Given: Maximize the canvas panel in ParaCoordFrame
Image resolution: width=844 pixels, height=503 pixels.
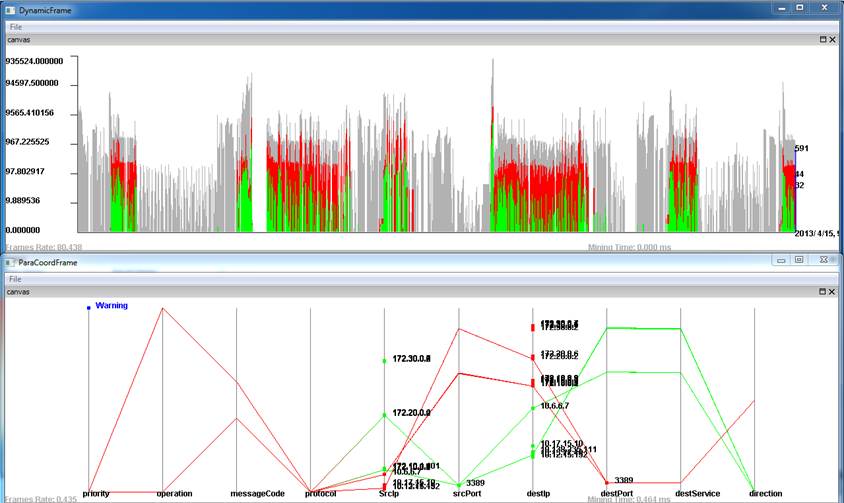Looking at the screenshot, I should (822, 292).
